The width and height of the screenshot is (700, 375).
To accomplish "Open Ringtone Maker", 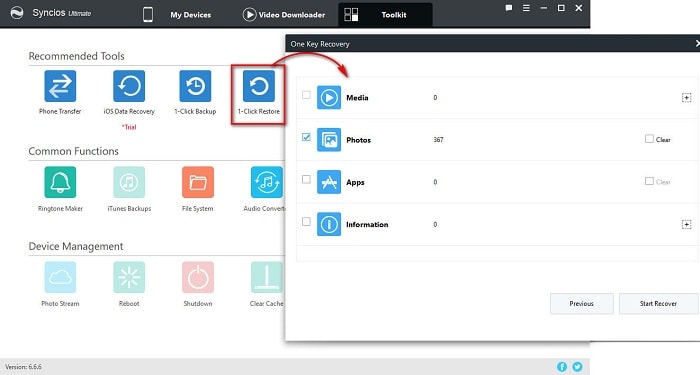I will [60, 182].
